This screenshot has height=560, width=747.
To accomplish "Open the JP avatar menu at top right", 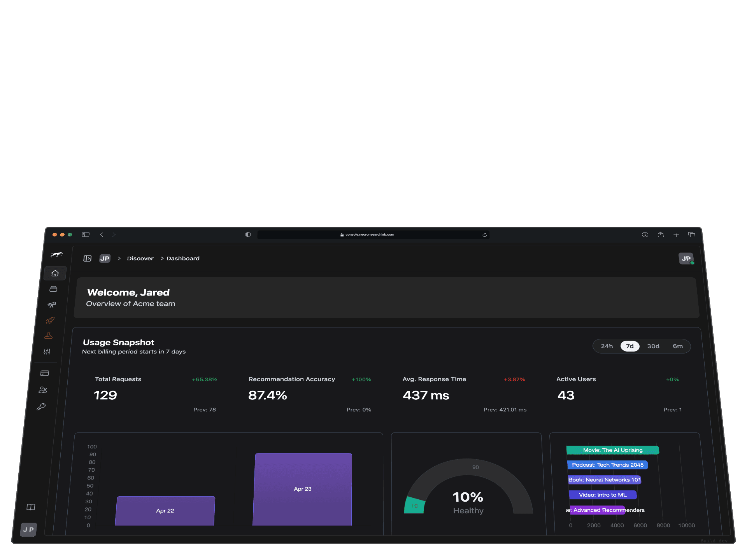I will tap(686, 258).
